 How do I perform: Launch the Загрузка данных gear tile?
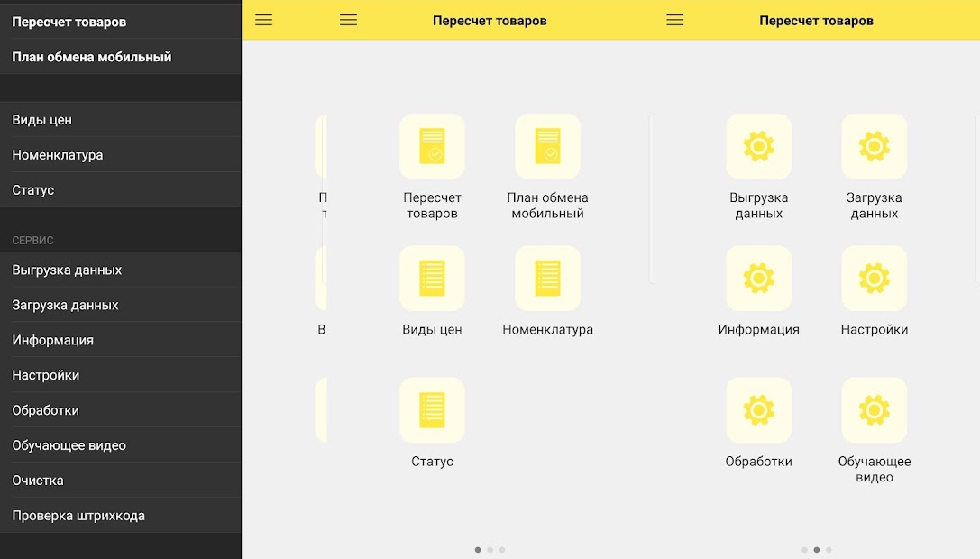(x=874, y=146)
